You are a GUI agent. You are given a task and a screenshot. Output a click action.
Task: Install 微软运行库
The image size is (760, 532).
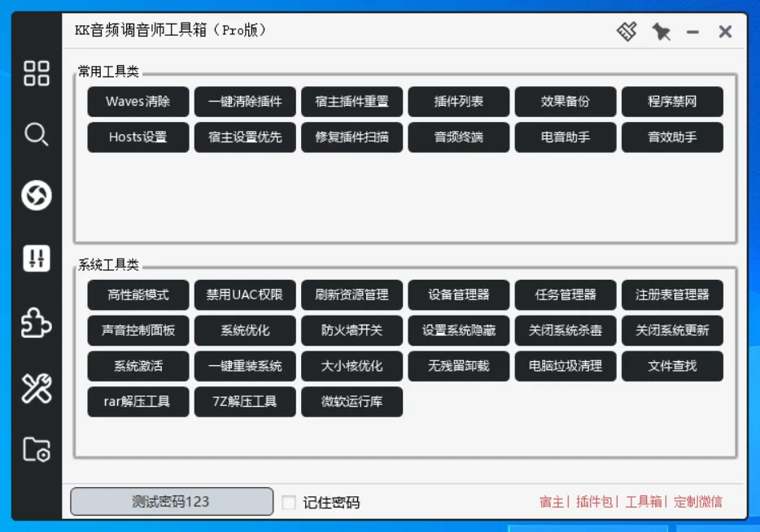point(352,402)
